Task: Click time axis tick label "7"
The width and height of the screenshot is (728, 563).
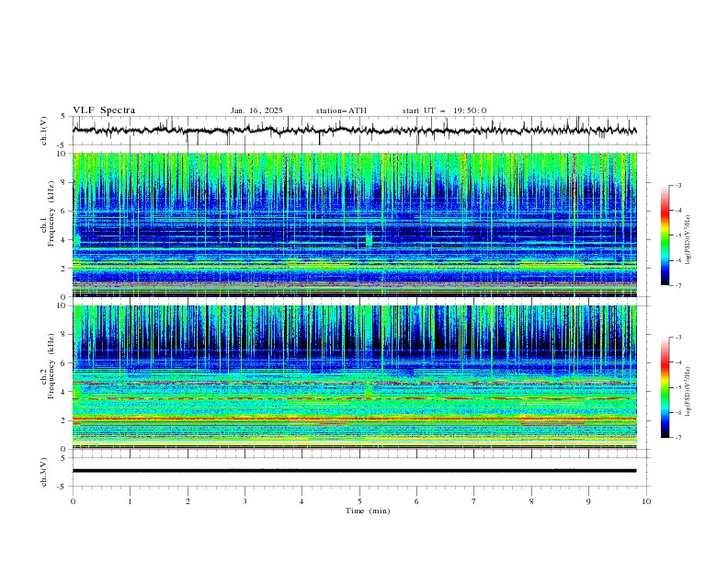Action: [474, 501]
